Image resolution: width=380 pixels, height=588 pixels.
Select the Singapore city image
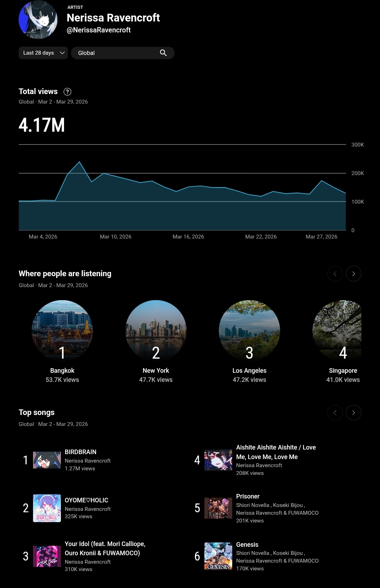click(x=337, y=330)
